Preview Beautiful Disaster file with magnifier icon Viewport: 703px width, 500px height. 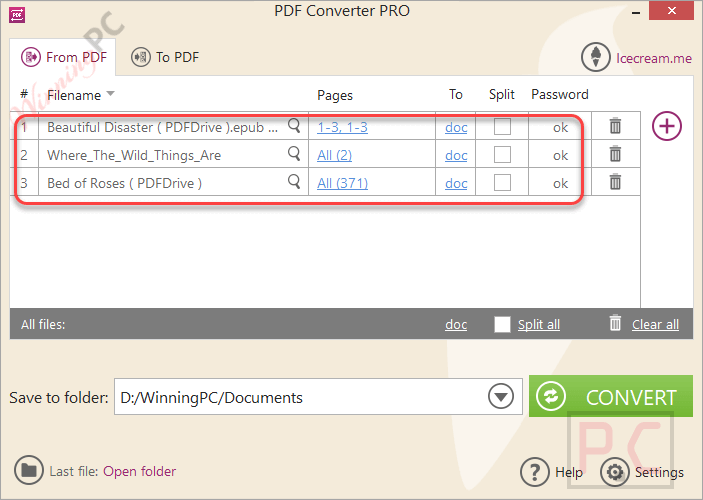(294, 126)
